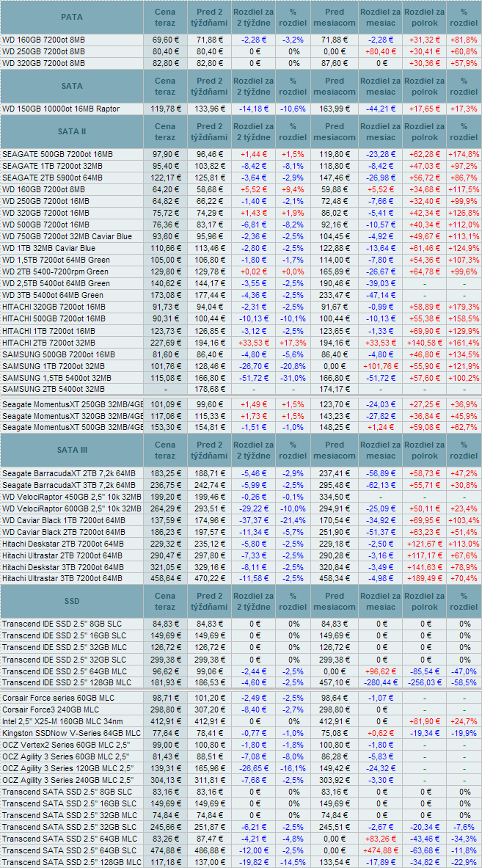Click the 458,64 € Hitachi Ultrastar price

[x=165, y=578]
